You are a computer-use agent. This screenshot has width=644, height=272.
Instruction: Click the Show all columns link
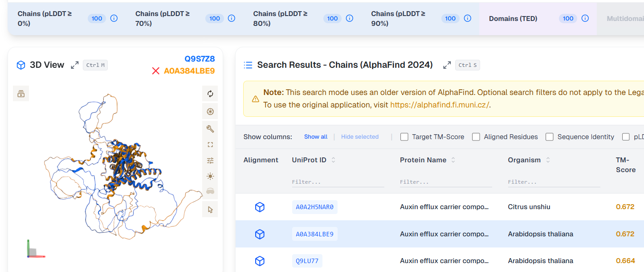click(x=316, y=137)
